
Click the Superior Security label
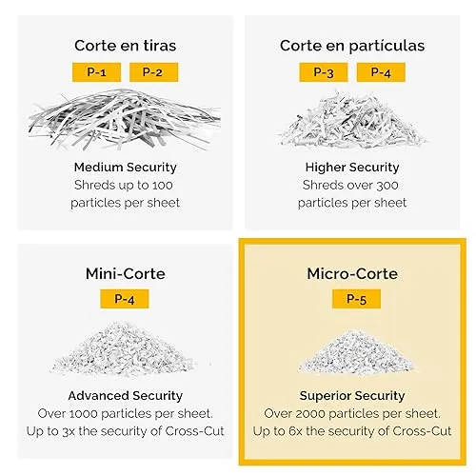pos(352,396)
